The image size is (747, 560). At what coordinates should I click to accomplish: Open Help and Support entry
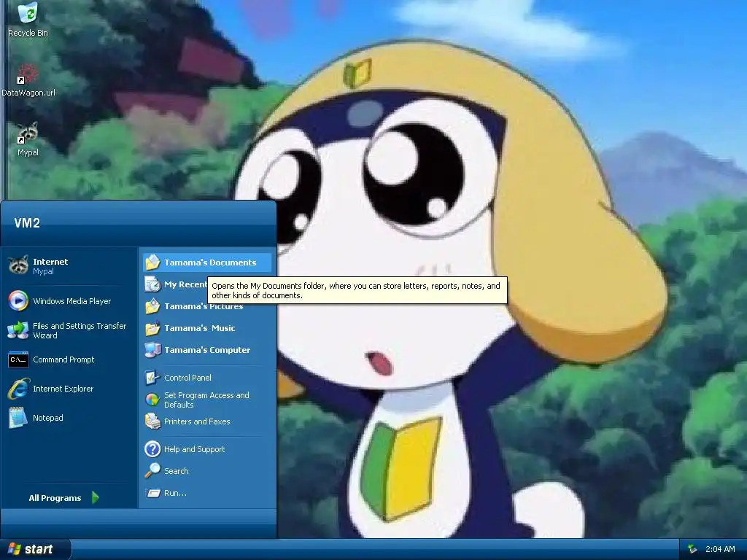(207, 449)
